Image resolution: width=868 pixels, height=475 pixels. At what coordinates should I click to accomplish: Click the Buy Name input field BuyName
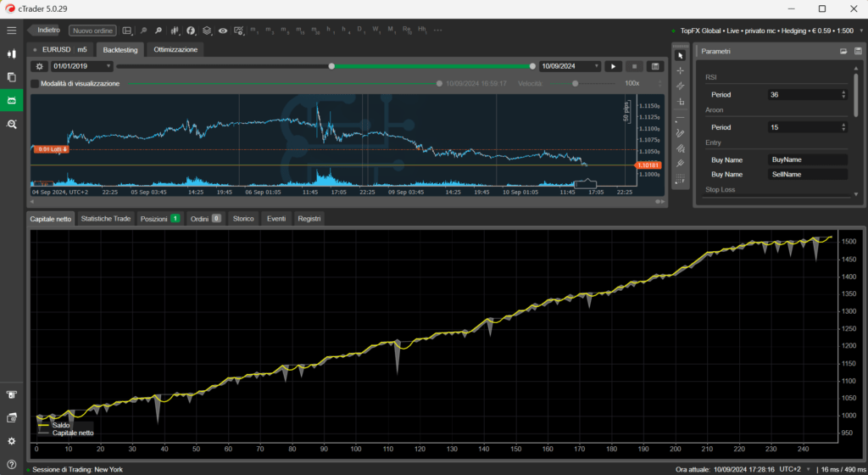coord(807,160)
